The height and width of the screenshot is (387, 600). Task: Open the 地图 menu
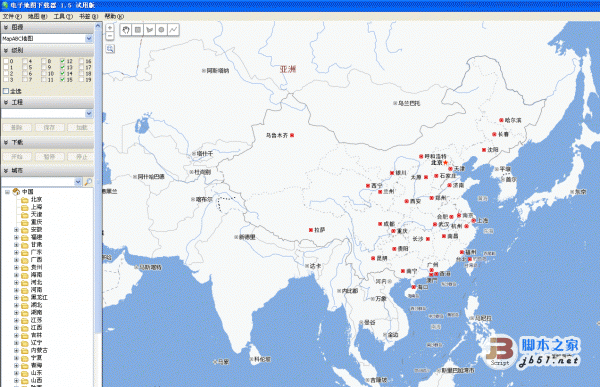click(x=38, y=16)
